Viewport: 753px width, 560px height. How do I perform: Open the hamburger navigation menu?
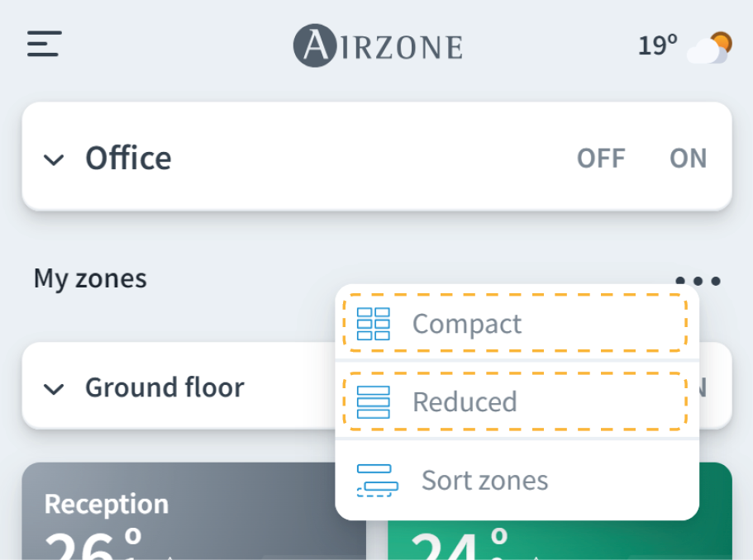pyautogui.click(x=45, y=44)
